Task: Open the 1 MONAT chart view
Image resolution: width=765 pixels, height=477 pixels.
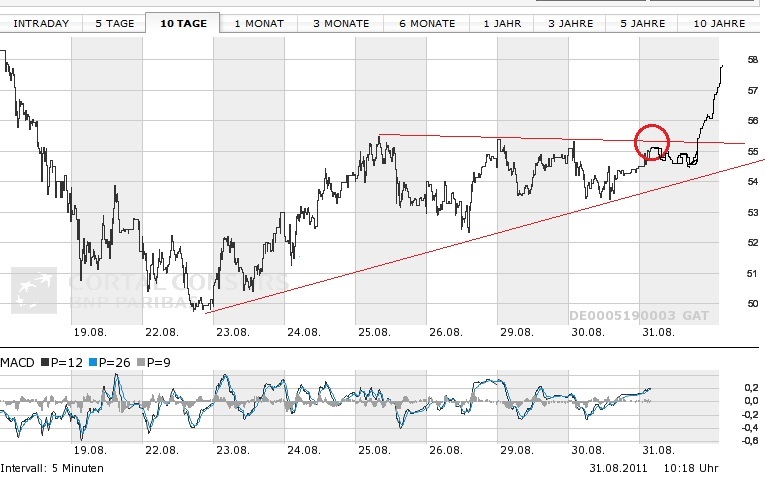Action: (x=258, y=22)
